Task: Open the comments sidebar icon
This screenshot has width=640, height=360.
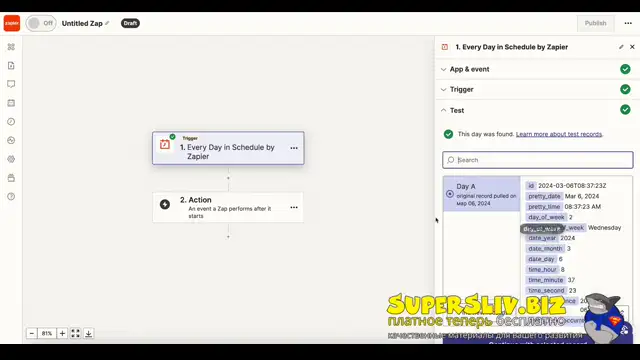Action: (x=11, y=84)
